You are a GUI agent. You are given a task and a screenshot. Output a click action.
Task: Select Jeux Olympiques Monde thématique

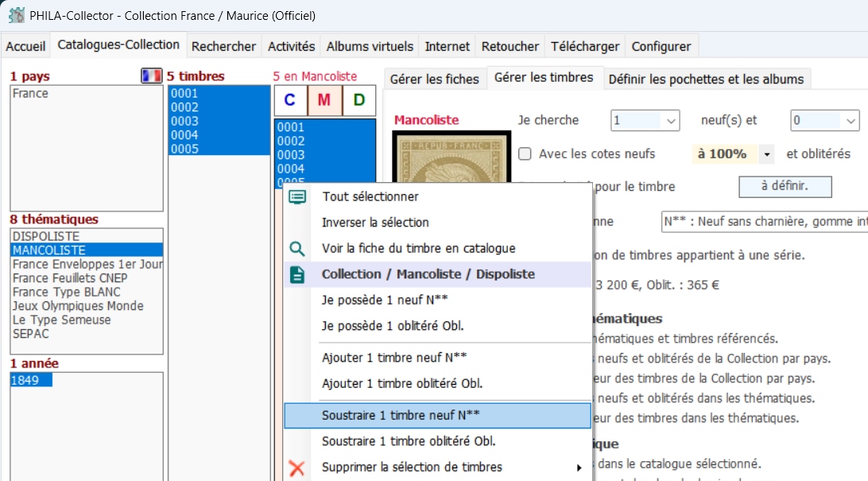point(87,305)
